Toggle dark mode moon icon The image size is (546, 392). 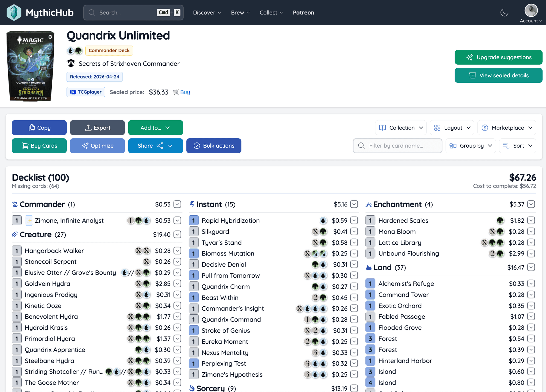point(504,13)
